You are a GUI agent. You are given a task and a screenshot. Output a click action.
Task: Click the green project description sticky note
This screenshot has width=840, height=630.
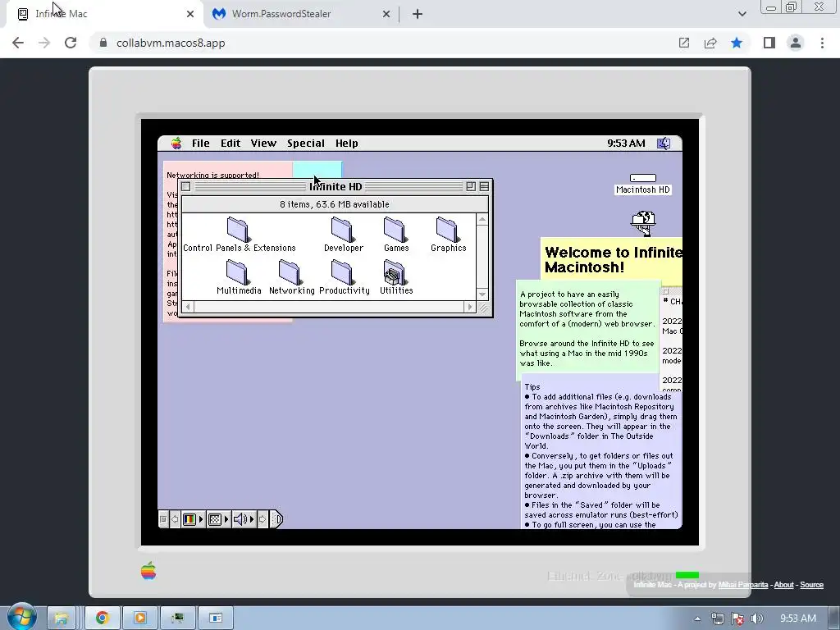[x=587, y=328]
